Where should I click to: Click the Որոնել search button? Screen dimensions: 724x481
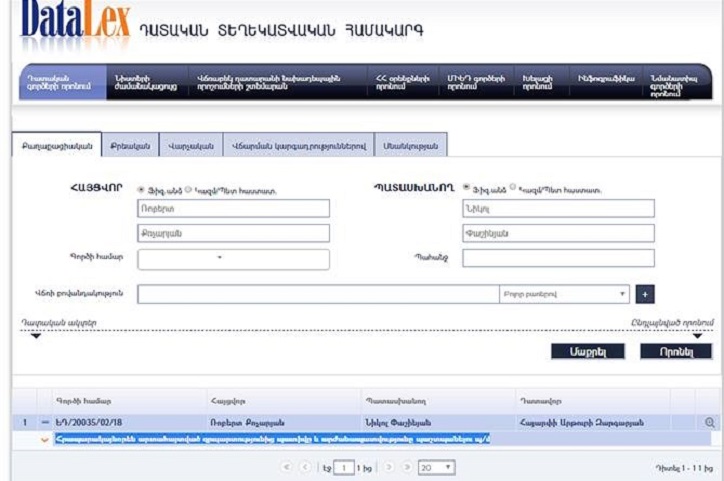[x=676, y=352]
